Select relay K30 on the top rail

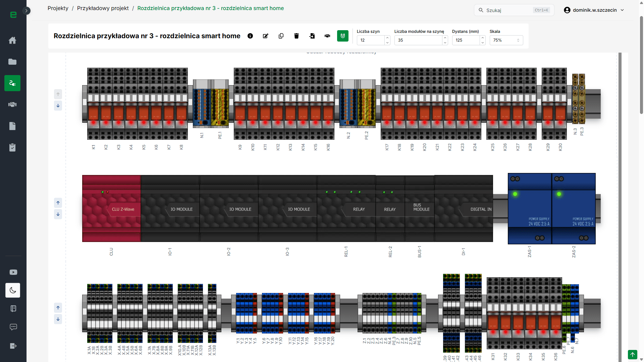(560, 104)
